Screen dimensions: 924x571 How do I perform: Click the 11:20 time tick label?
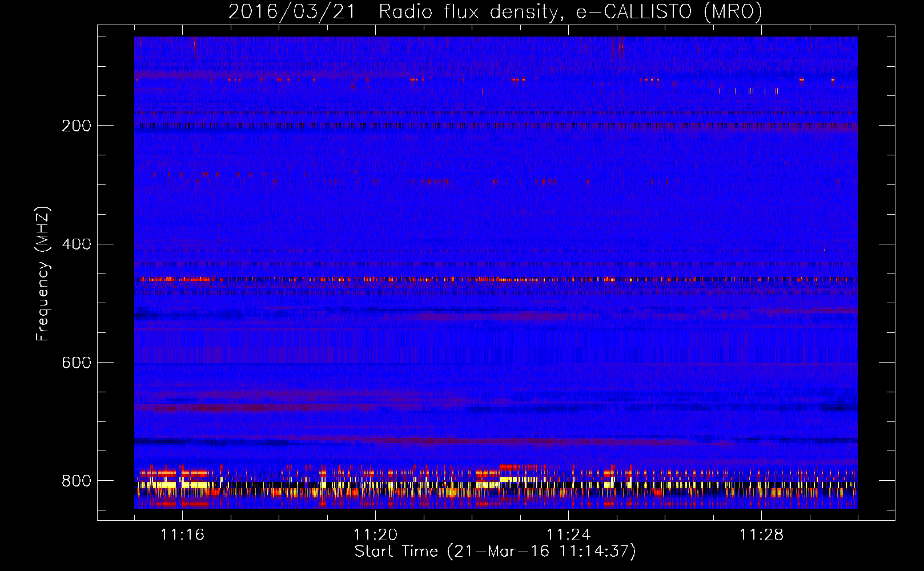[376, 534]
